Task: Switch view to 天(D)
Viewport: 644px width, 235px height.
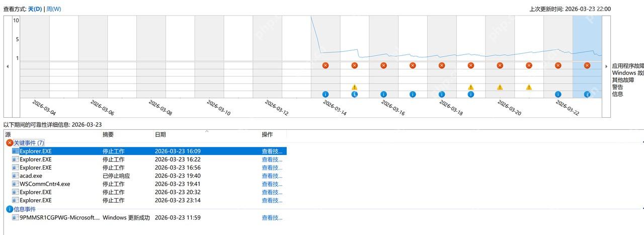Action: tap(35, 9)
